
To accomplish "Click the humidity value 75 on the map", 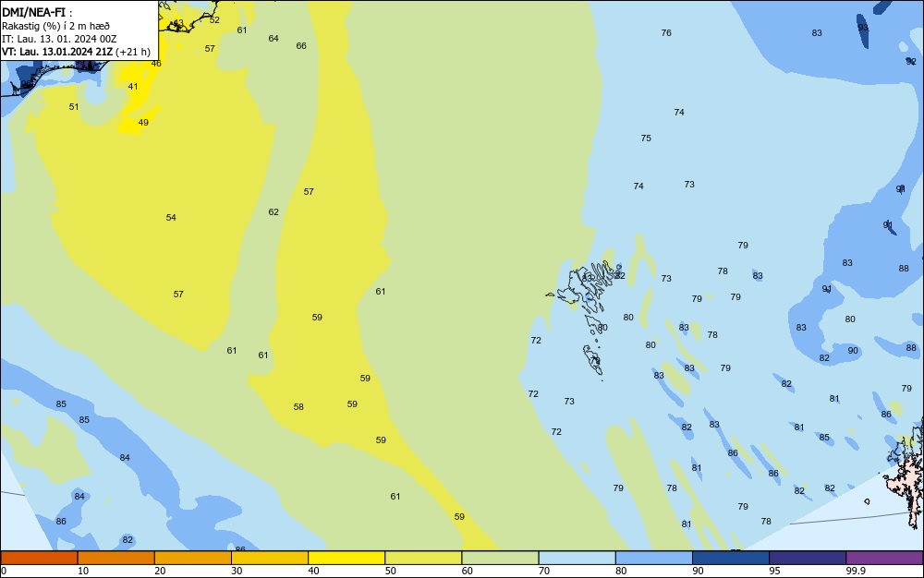I will click(x=646, y=138).
